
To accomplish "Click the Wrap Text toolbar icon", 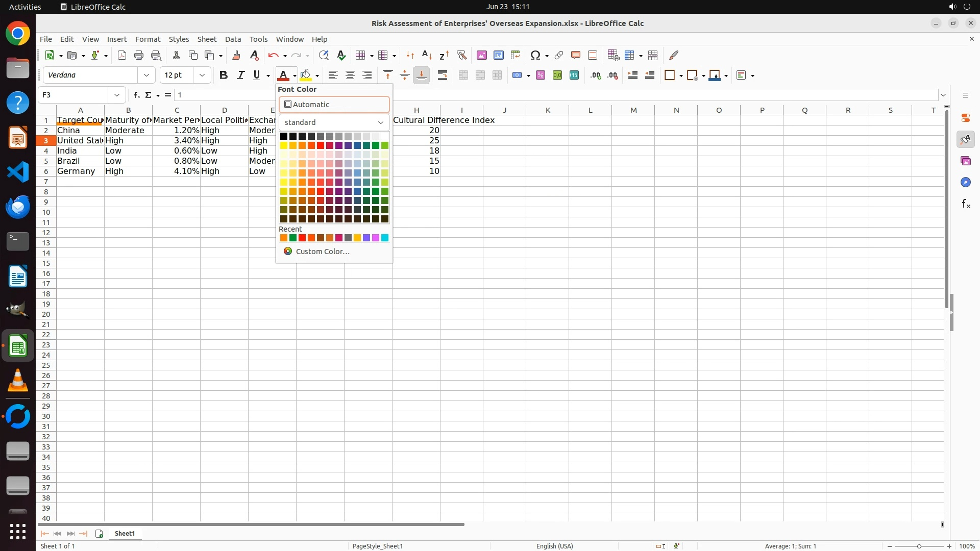I will (x=443, y=76).
